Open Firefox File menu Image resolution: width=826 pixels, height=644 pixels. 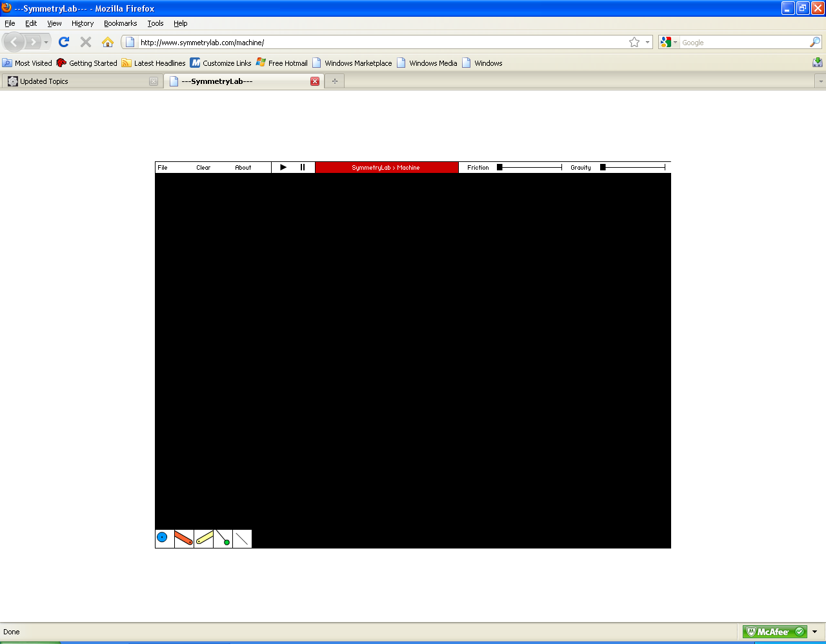pos(10,23)
